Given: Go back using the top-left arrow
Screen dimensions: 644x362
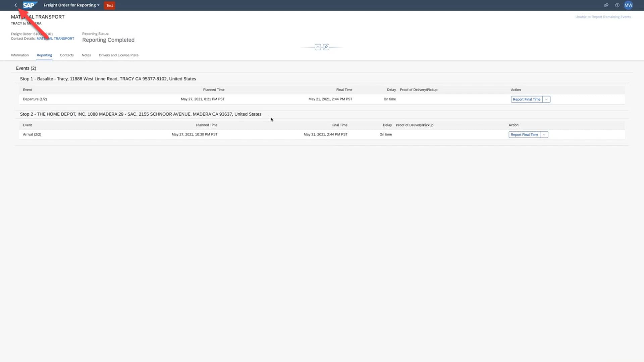Looking at the screenshot, I should click(x=15, y=5).
